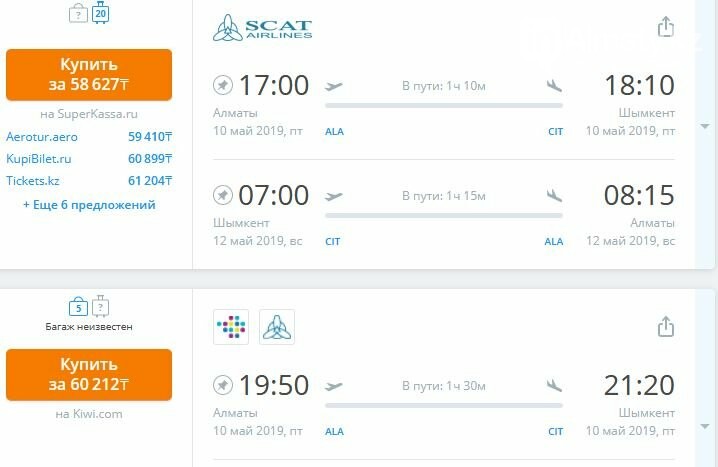This screenshot has height=467, width=718.
Task: Click the SCAT Airlines logo
Action: (x=262, y=27)
